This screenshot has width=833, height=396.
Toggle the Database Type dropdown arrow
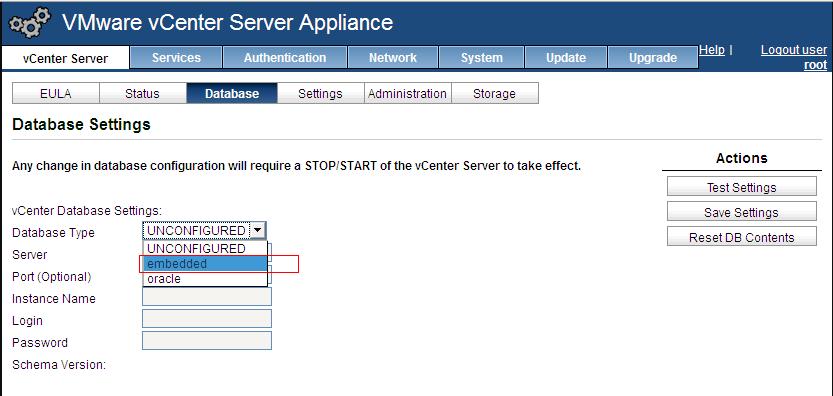tap(257, 230)
